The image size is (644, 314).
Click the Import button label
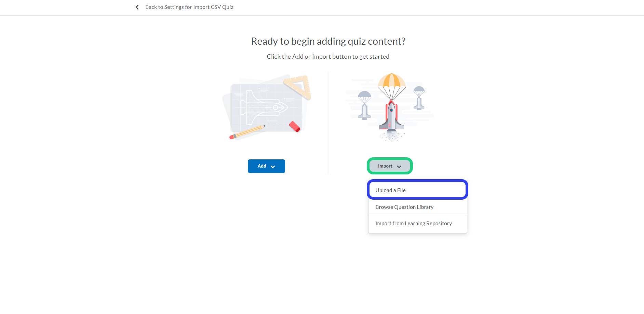pyautogui.click(x=385, y=166)
